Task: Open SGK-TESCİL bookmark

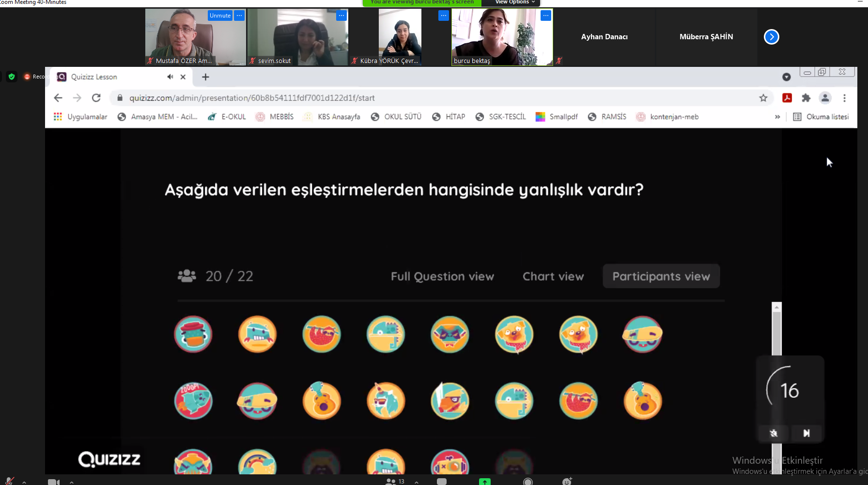Action: tap(500, 117)
